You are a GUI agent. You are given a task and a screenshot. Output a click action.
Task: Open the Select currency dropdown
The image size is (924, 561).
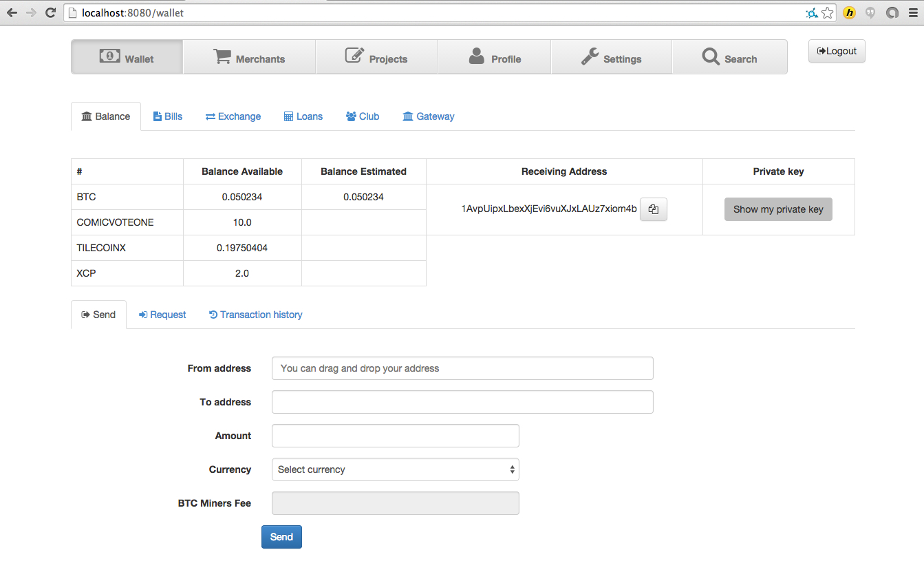click(396, 469)
